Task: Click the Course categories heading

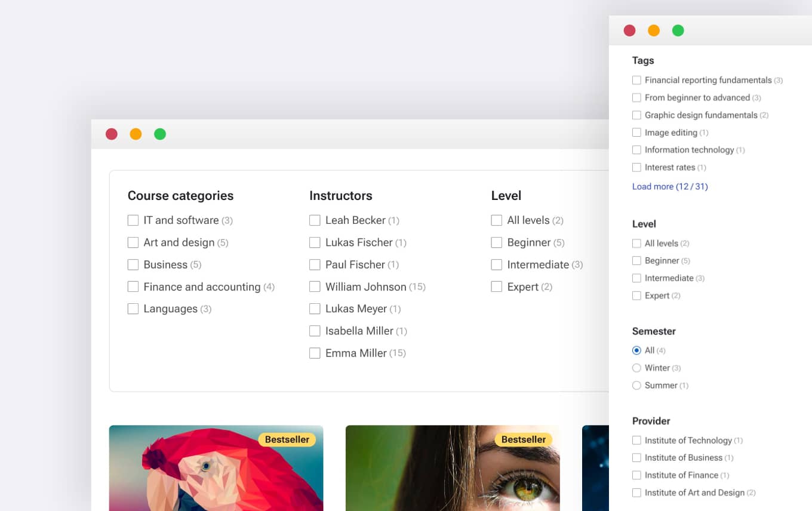Action: tap(180, 196)
